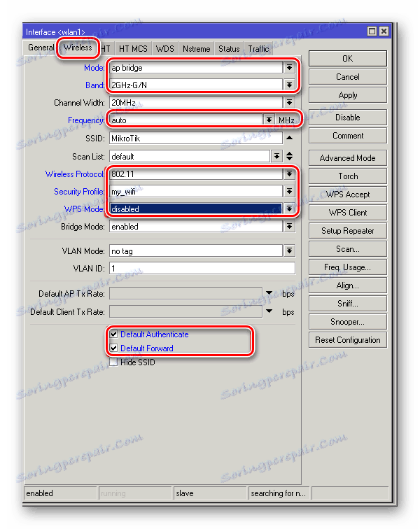The image size is (420, 529).
Task: Click the Cancel button
Action: (x=348, y=77)
